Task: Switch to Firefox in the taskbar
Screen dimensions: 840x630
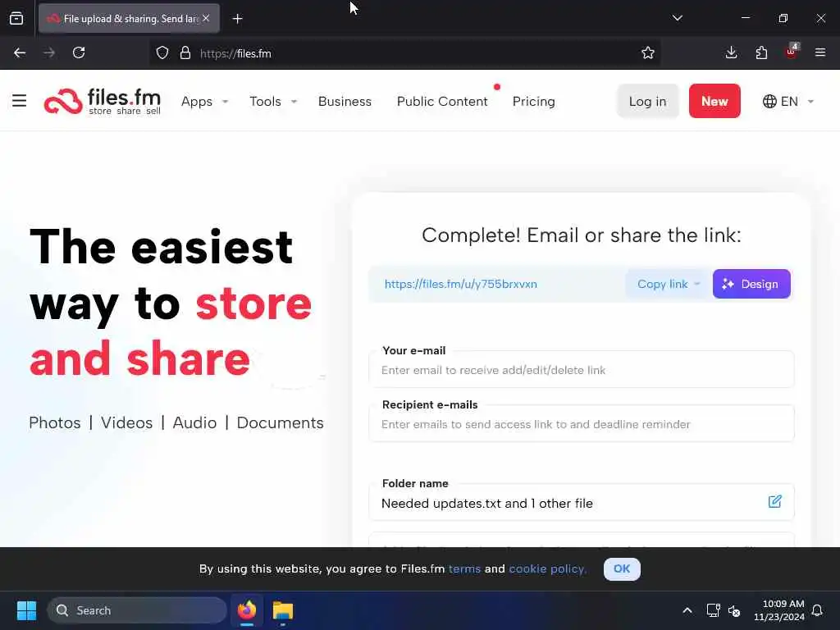Action: 247,610
